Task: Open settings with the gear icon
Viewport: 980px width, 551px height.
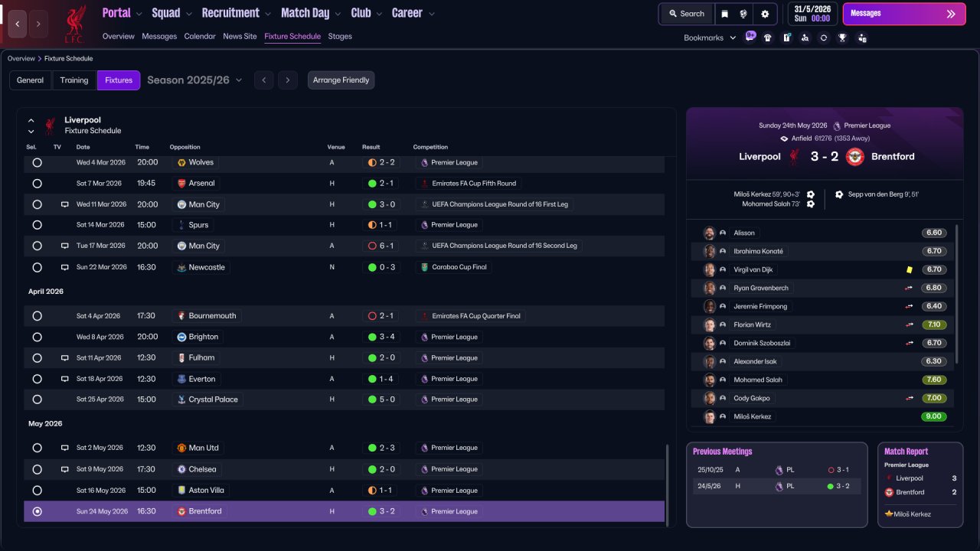Action: pos(765,14)
